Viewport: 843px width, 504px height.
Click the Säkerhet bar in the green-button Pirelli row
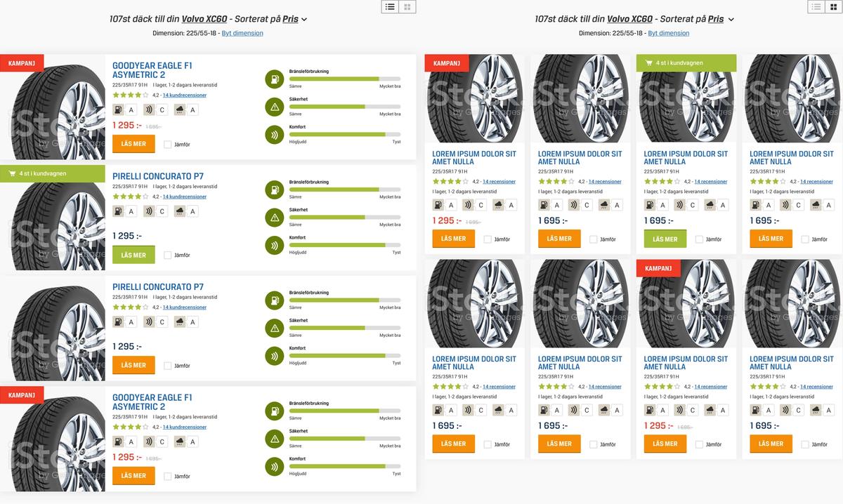click(x=345, y=218)
